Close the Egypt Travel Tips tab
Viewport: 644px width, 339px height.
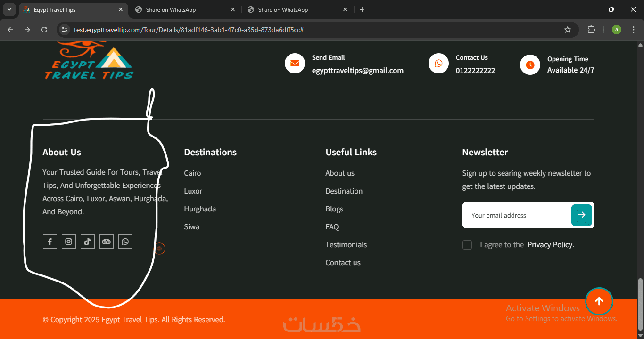pyautogui.click(x=121, y=9)
